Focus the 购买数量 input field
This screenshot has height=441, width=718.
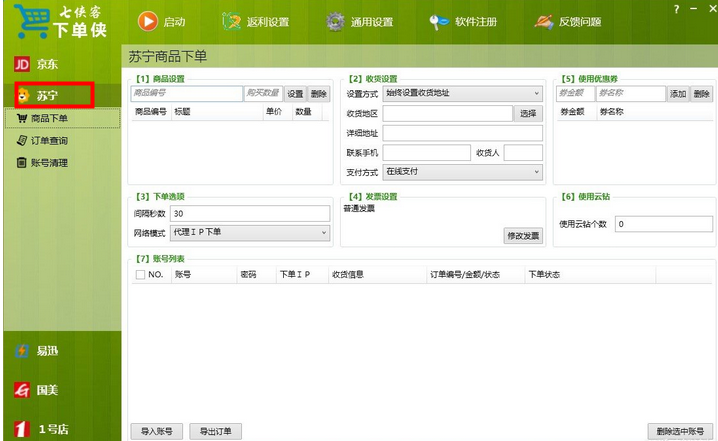[x=263, y=93]
